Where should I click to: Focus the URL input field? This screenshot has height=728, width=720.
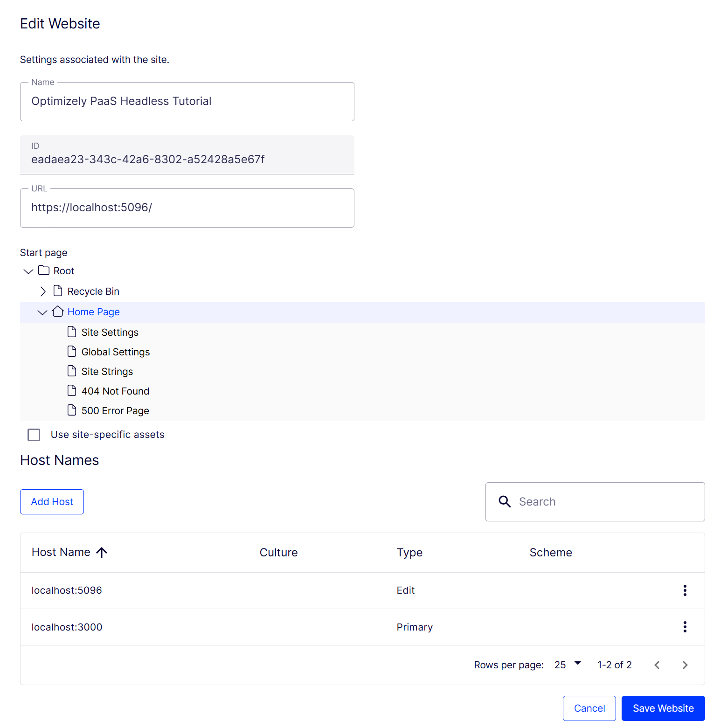(187, 208)
